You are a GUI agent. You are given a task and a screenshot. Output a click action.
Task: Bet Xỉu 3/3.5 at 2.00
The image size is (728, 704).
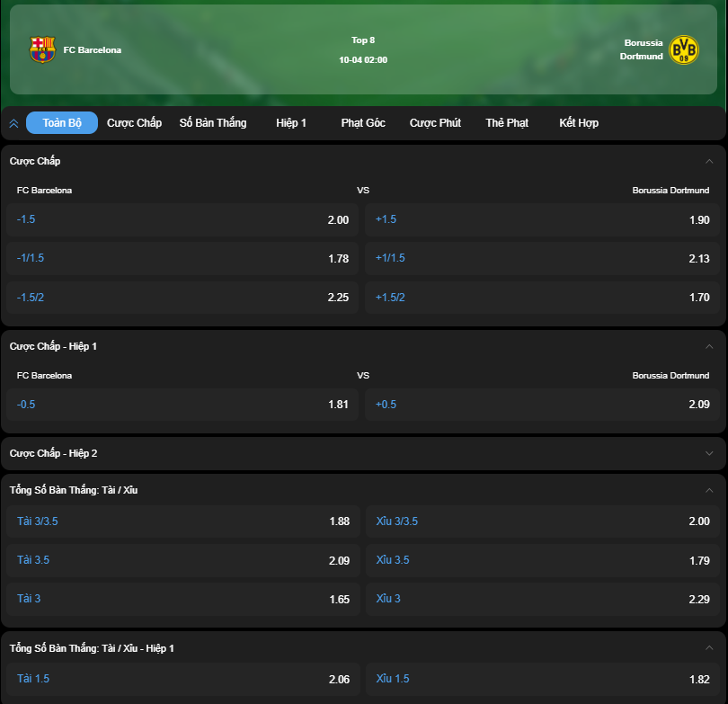click(543, 521)
